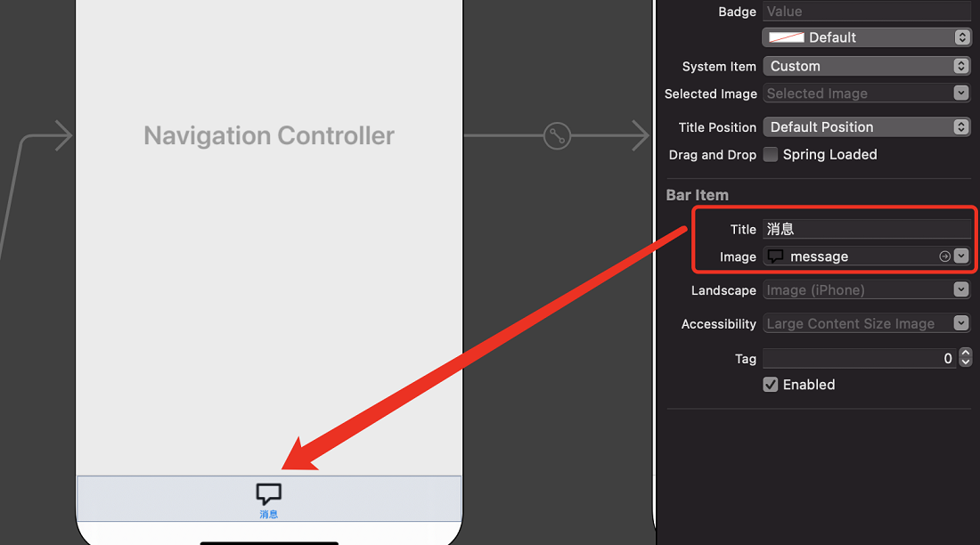Viewport: 980px width, 545px height.
Task: Toggle the Spring Loaded checkbox
Action: pos(771,154)
